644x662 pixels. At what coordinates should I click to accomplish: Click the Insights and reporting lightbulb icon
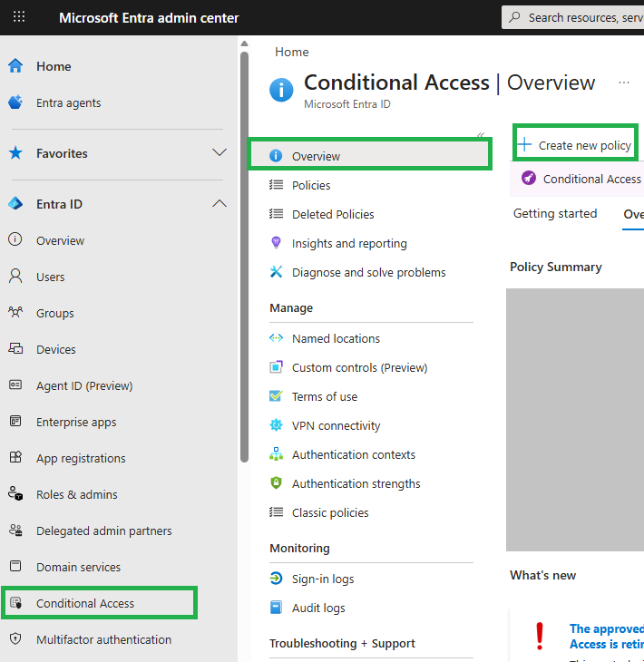pyautogui.click(x=276, y=243)
